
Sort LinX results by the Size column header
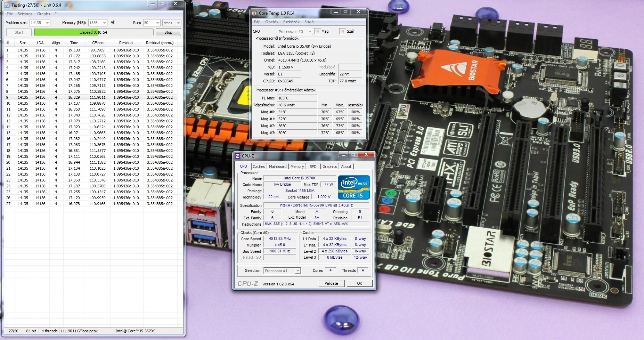point(23,43)
